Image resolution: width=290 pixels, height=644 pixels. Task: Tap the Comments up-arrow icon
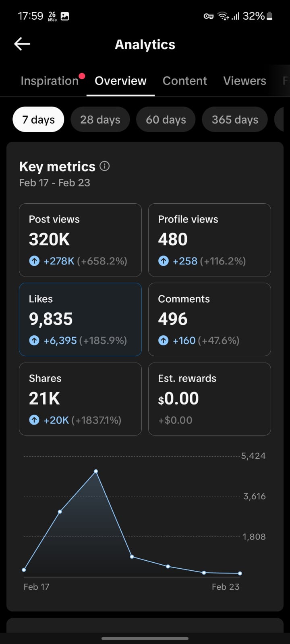pos(163,341)
